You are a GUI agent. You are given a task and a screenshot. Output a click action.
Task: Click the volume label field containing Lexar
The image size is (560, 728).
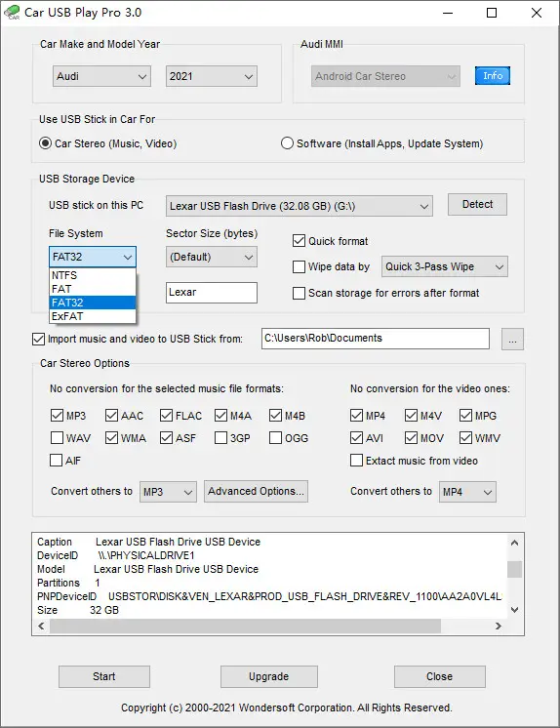(x=212, y=293)
